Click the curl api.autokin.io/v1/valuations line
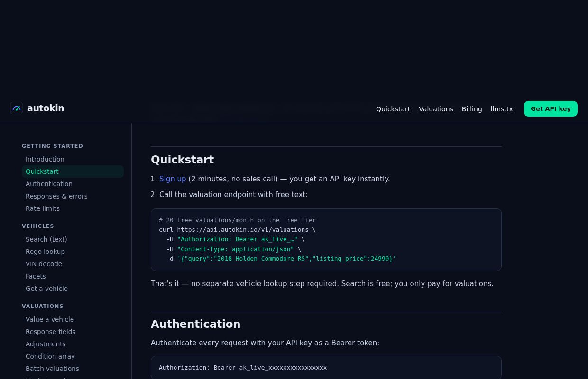 tap(237, 230)
